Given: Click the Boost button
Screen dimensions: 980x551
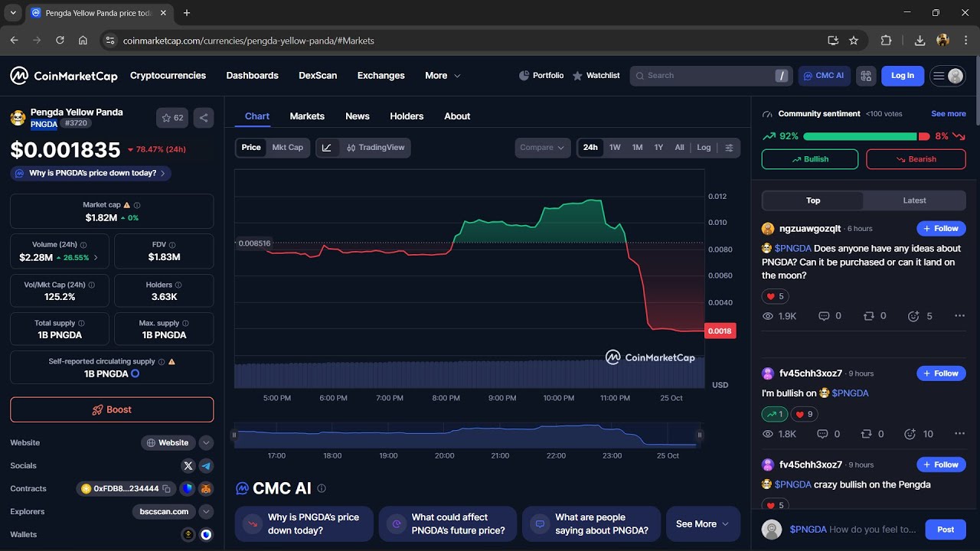Looking at the screenshot, I should 112,409.
